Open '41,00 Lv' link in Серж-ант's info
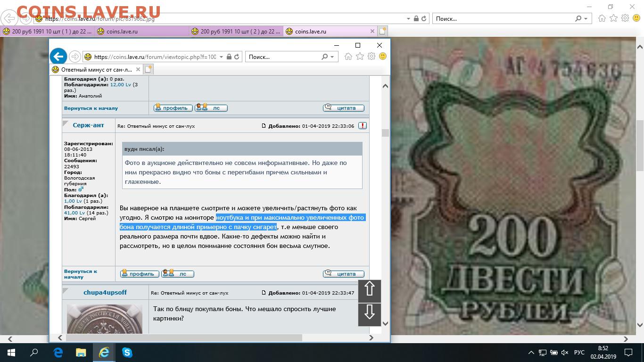 pos(74,213)
